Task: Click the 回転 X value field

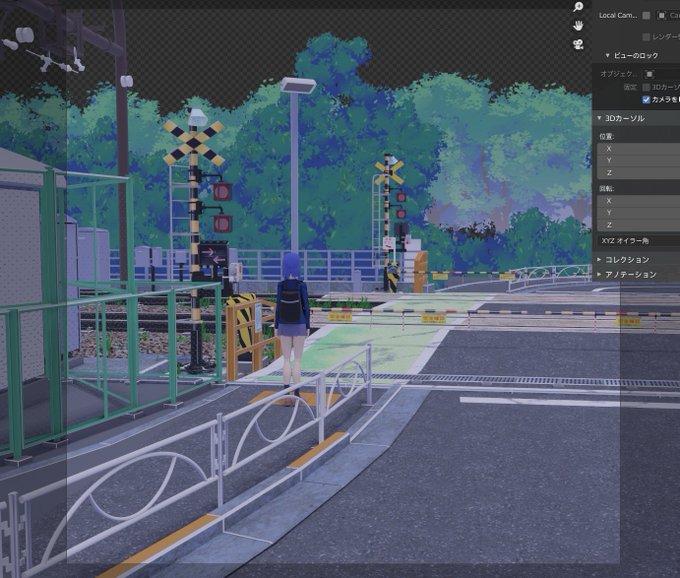Action: click(638, 201)
